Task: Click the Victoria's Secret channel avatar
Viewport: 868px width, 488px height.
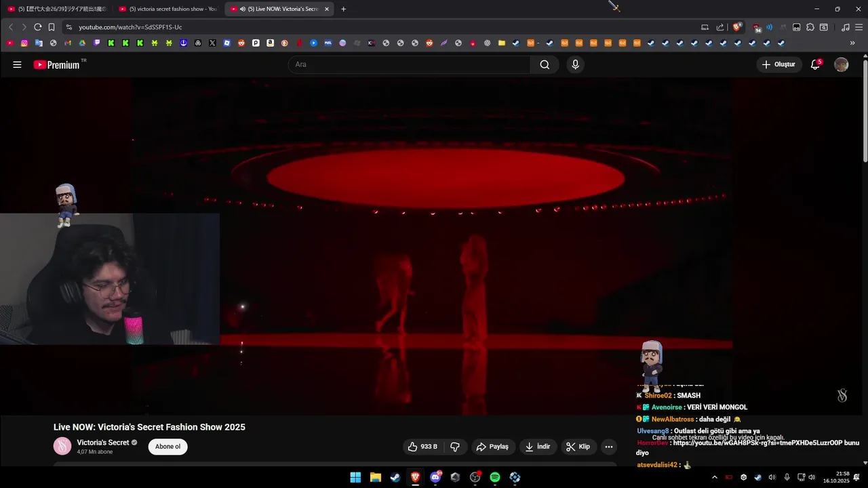Action: click(62, 446)
